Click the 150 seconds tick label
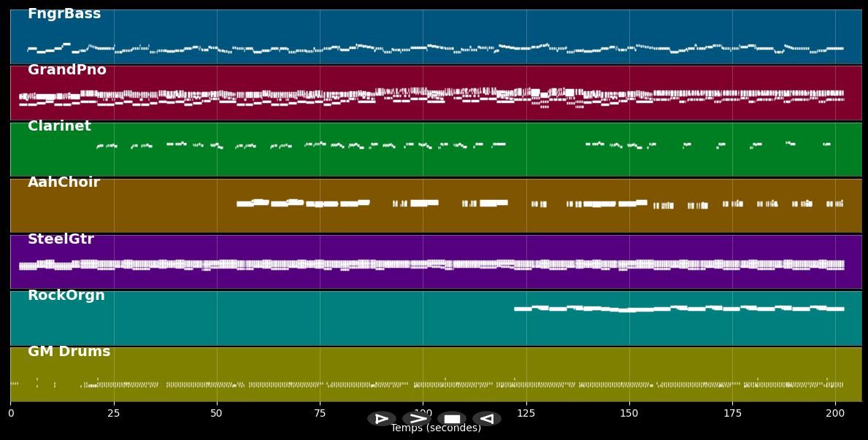Viewport: 868px width, 440px height. (x=629, y=413)
